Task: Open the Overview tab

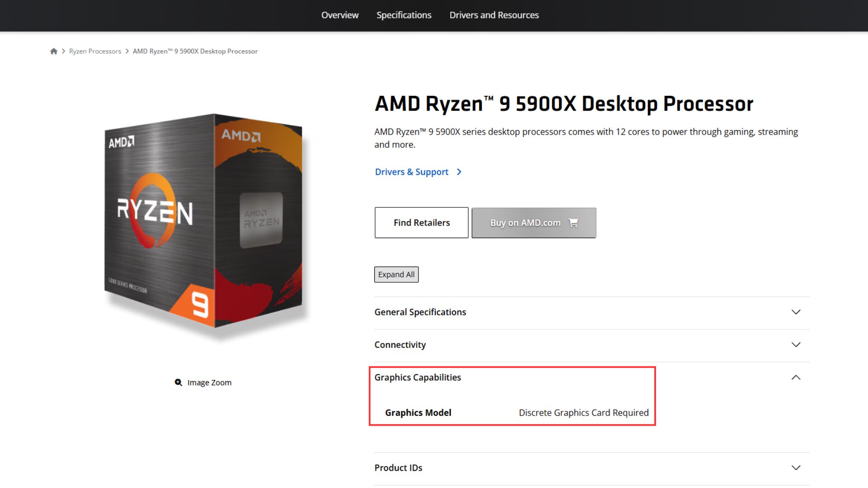Action: click(x=340, y=15)
